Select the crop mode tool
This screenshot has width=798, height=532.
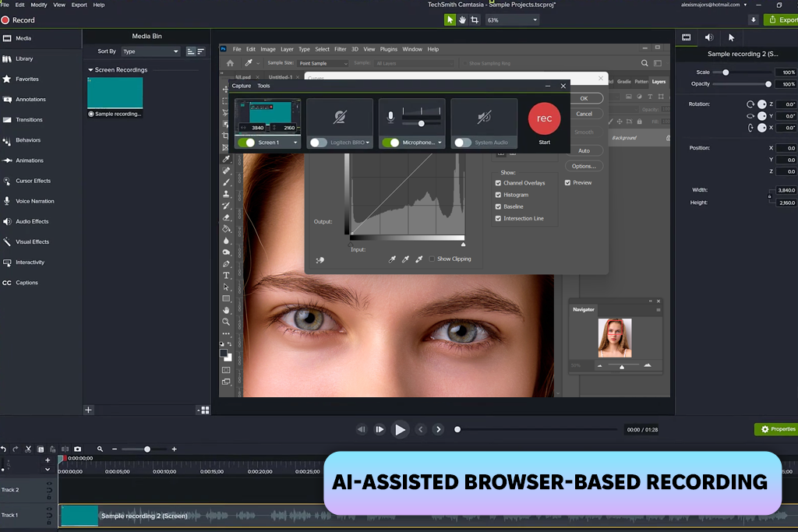pyautogui.click(x=475, y=19)
